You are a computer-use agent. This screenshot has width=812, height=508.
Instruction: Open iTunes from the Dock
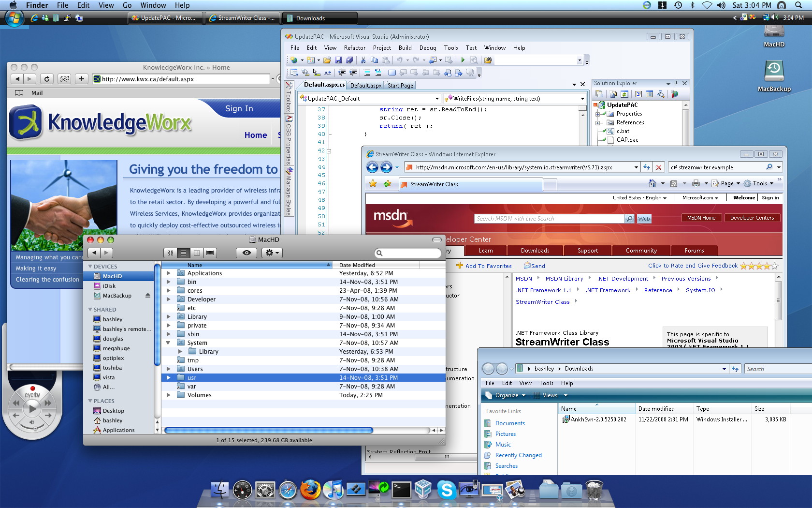pos(333,490)
